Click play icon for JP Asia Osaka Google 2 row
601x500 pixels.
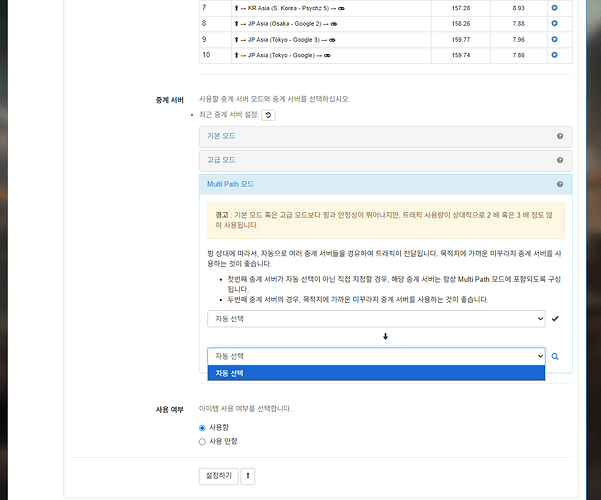[554, 23]
